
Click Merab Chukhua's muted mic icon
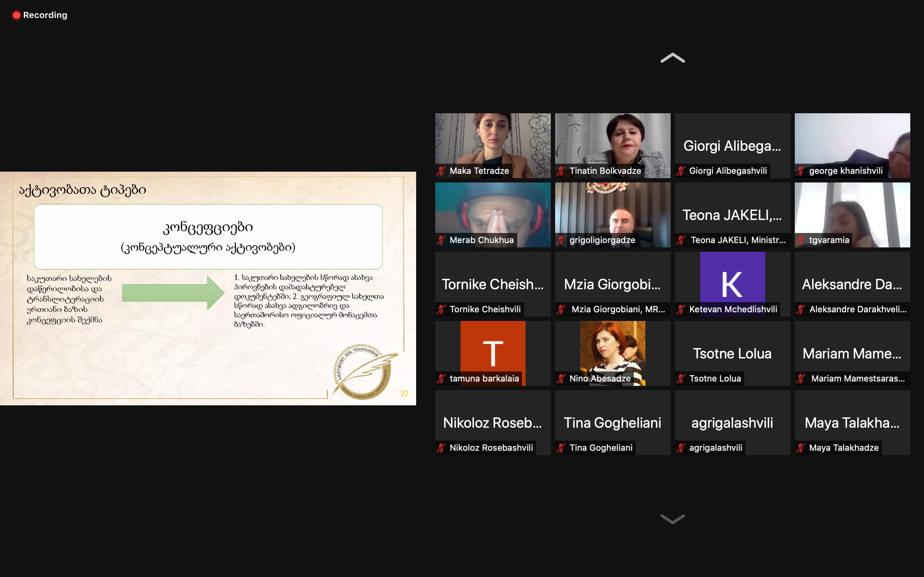(x=441, y=240)
